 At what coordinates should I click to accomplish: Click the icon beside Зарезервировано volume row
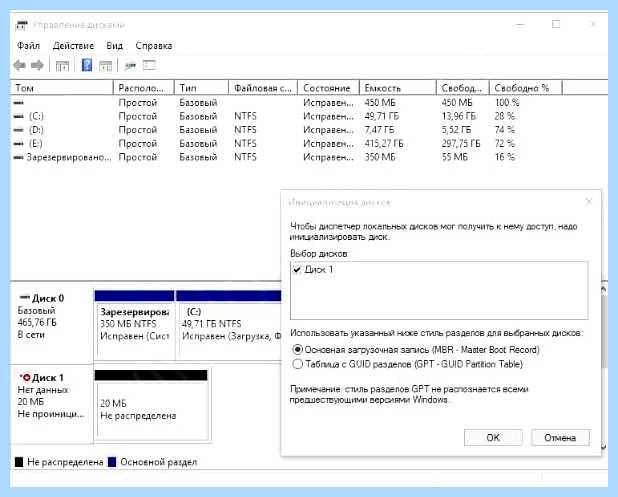pos(19,158)
